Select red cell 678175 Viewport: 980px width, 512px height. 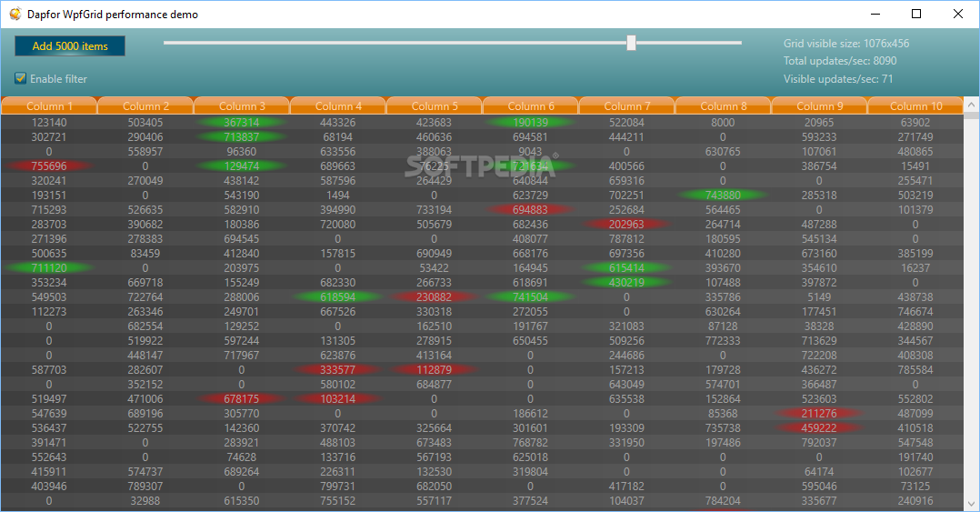point(242,399)
